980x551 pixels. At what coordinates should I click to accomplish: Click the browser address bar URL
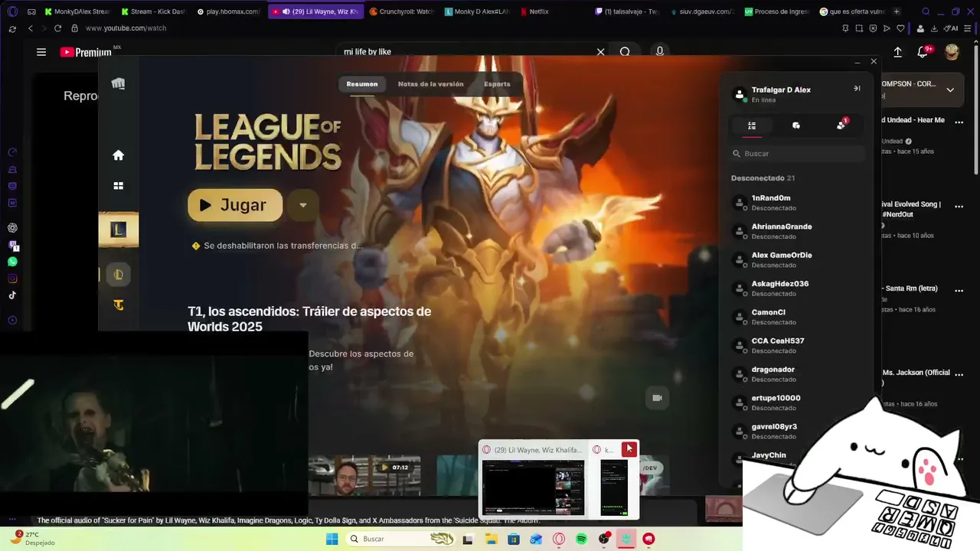[x=126, y=28]
